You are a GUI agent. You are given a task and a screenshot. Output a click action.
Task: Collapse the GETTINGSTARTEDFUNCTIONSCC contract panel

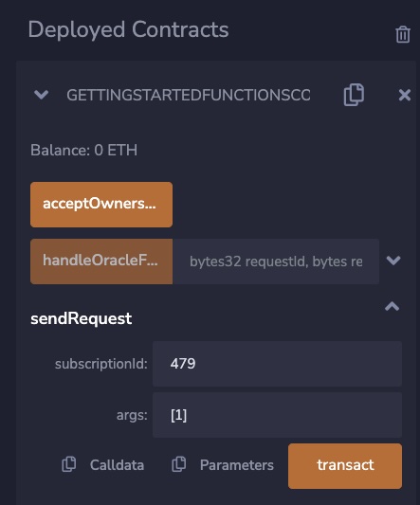point(42,95)
